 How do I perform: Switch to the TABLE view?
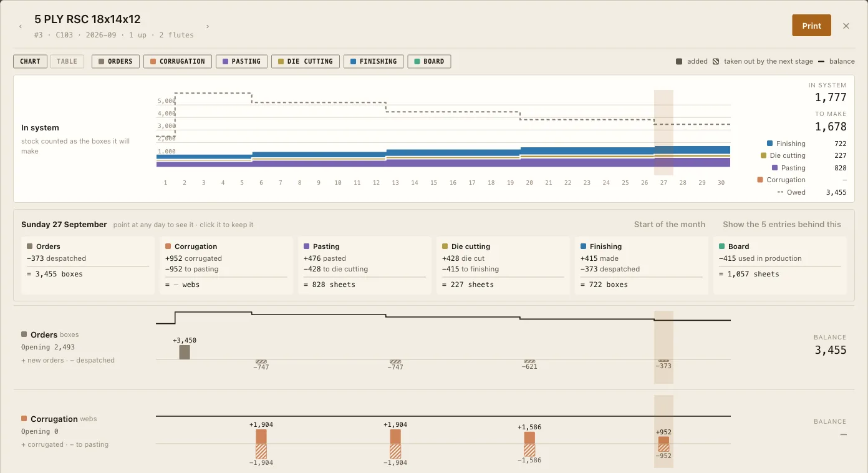point(67,62)
